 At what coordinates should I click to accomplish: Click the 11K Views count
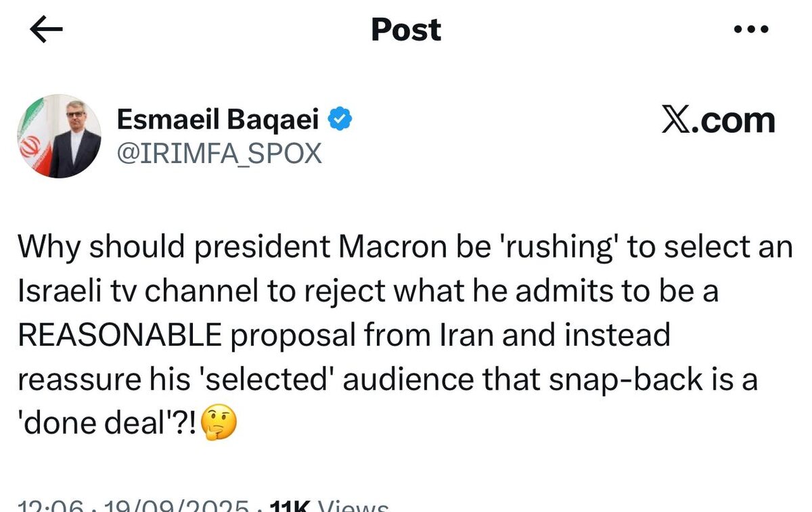(x=328, y=506)
